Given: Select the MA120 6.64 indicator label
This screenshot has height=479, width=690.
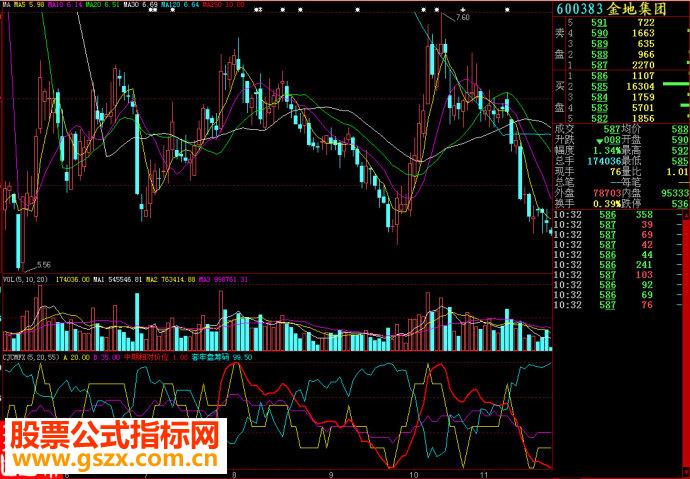Looking at the screenshot, I should pyautogui.click(x=180, y=5).
